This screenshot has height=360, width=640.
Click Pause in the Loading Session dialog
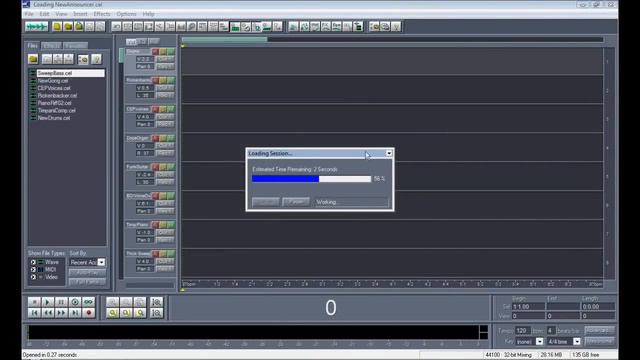click(296, 202)
